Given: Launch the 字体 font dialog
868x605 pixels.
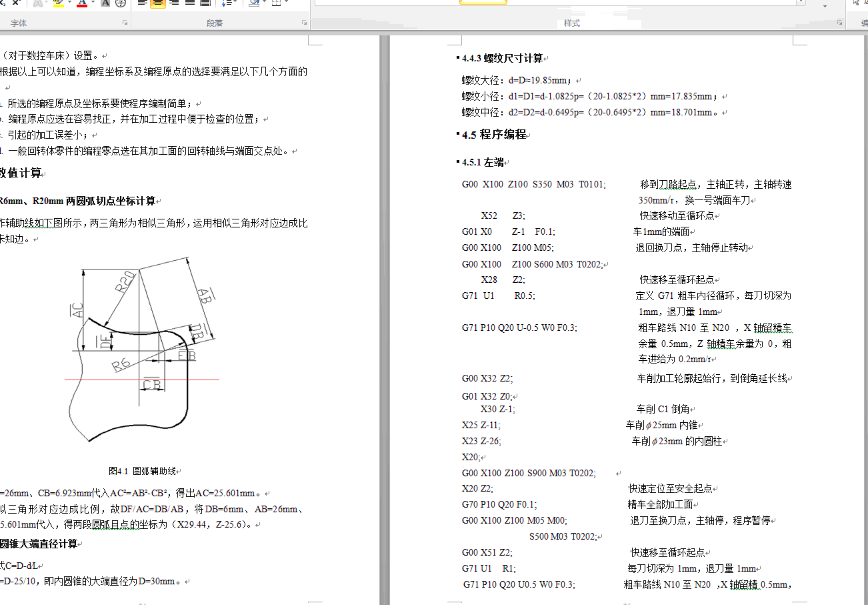Looking at the screenshot, I should pyautogui.click(x=125, y=23).
